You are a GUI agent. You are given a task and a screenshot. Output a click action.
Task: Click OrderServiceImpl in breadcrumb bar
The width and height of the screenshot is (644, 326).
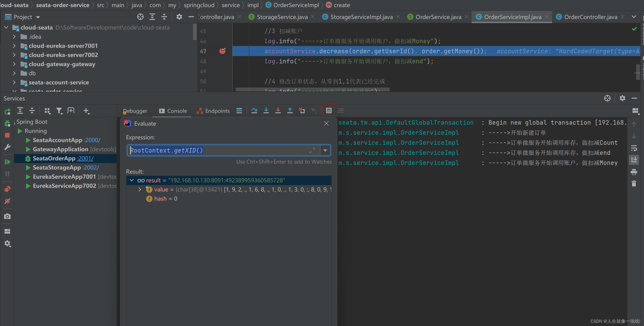pyautogui.click(x=296, y=5)
